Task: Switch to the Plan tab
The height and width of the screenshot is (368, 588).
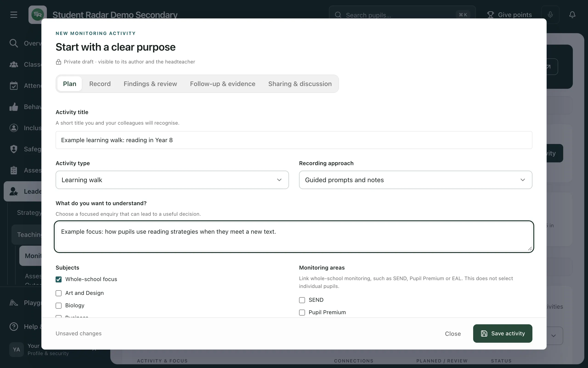Action: point(70,84)
